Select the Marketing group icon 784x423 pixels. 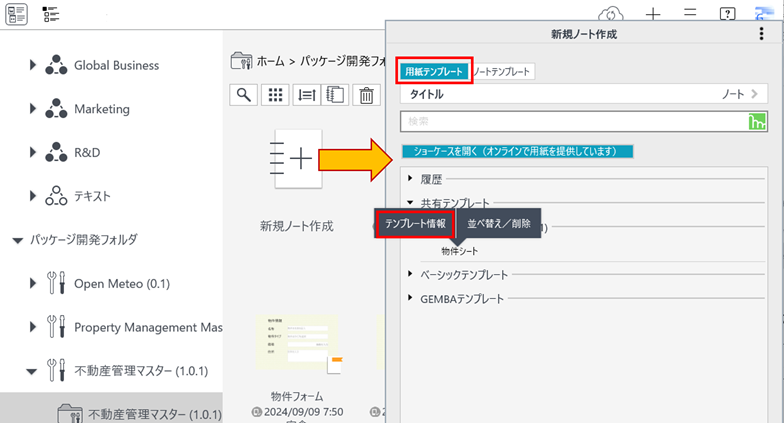(x=56, y=108)
